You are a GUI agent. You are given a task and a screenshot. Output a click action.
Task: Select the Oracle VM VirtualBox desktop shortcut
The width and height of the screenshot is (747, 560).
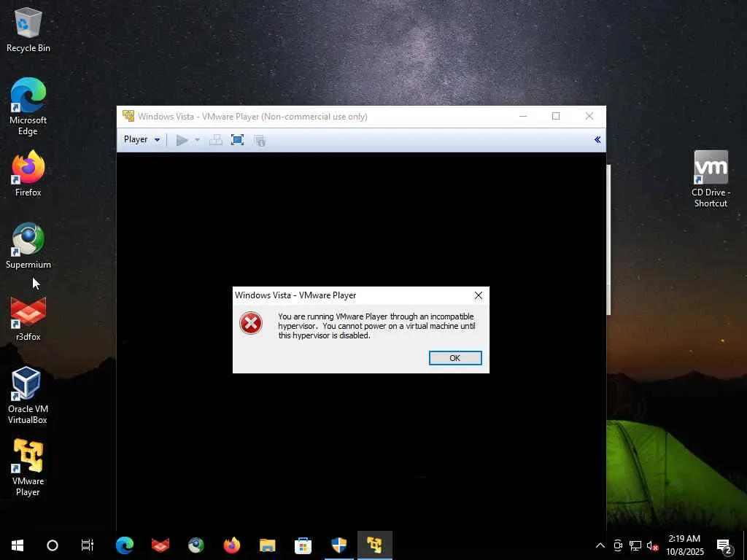coord(28,395)
